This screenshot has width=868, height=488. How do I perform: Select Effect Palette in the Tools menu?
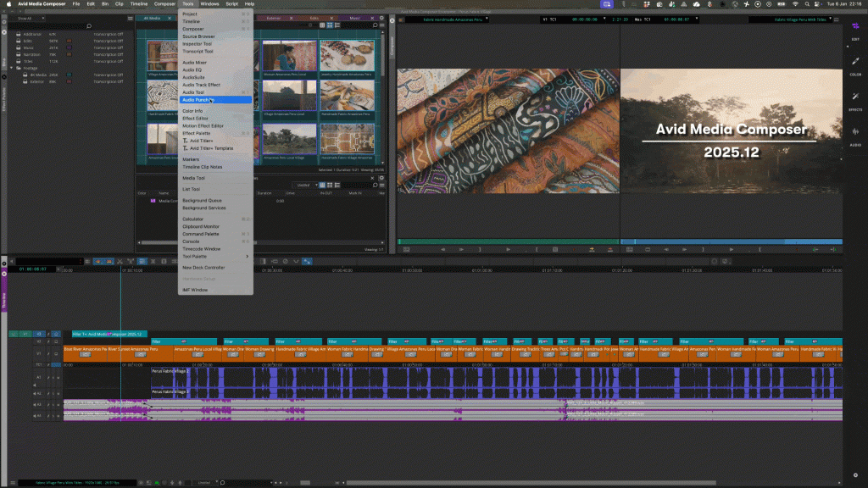coord(197,133)
